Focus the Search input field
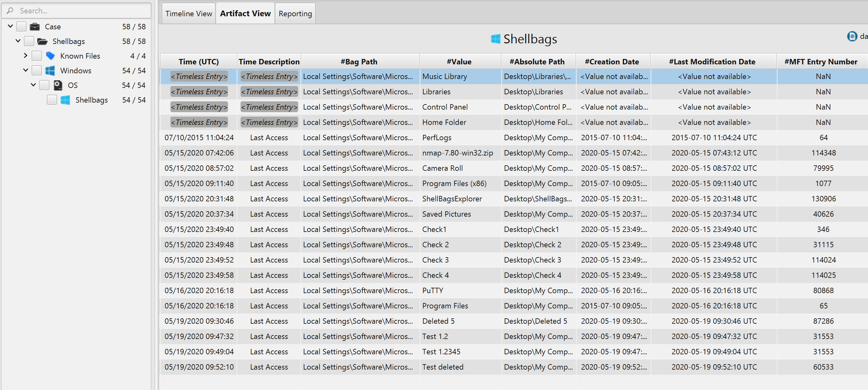 pyautogui.click(x=81, y=11)
